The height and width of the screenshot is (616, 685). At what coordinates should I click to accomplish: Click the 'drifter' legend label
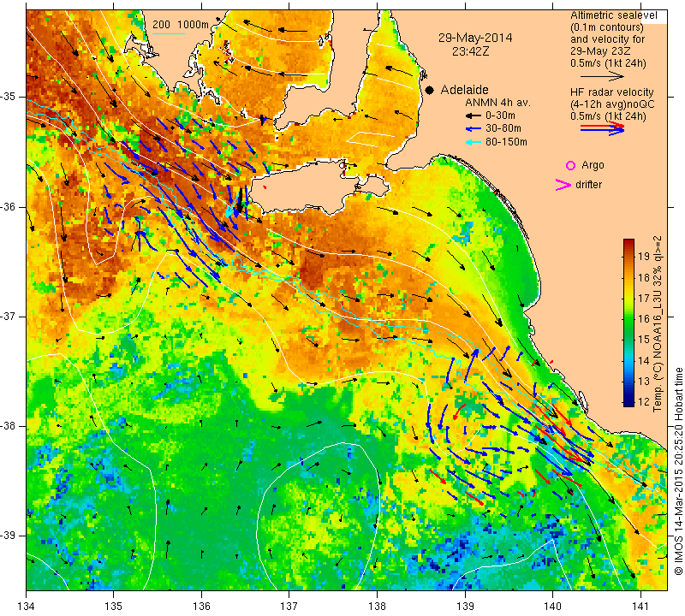coord(588,185)
